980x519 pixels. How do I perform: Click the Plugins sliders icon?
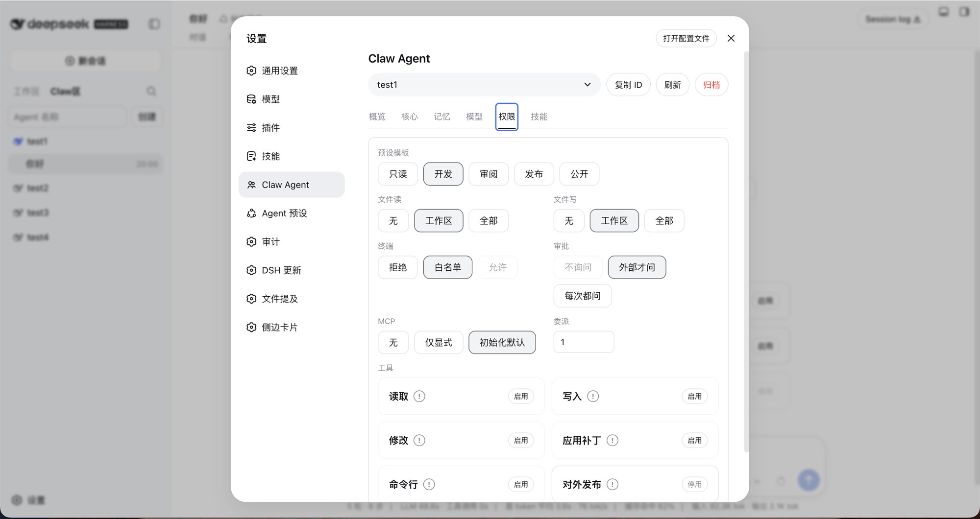[x=251, y=128]
